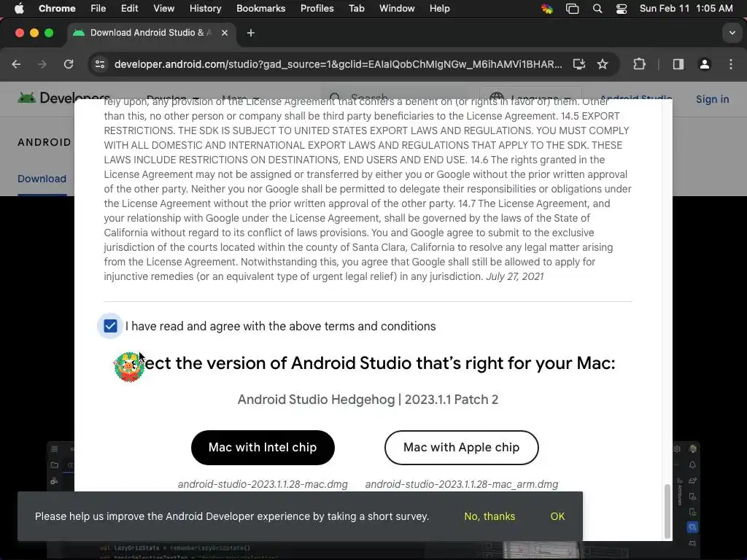Viewport: 747px width, 560px height.
Task: Go forward to next page
Action: tap(42, 64)
